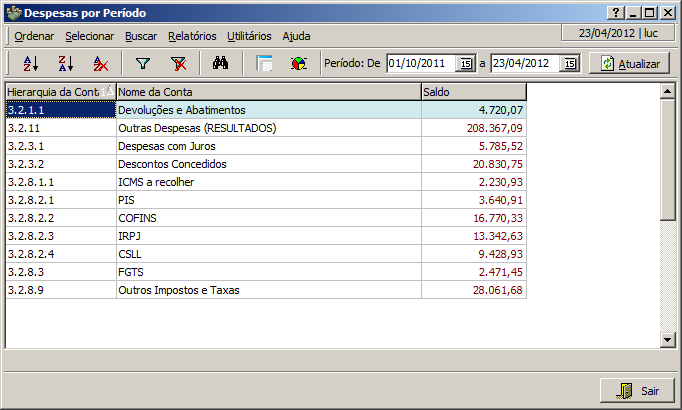Click the sort ascending A-Z icon
Screen dimensions: 682x410
30,63
